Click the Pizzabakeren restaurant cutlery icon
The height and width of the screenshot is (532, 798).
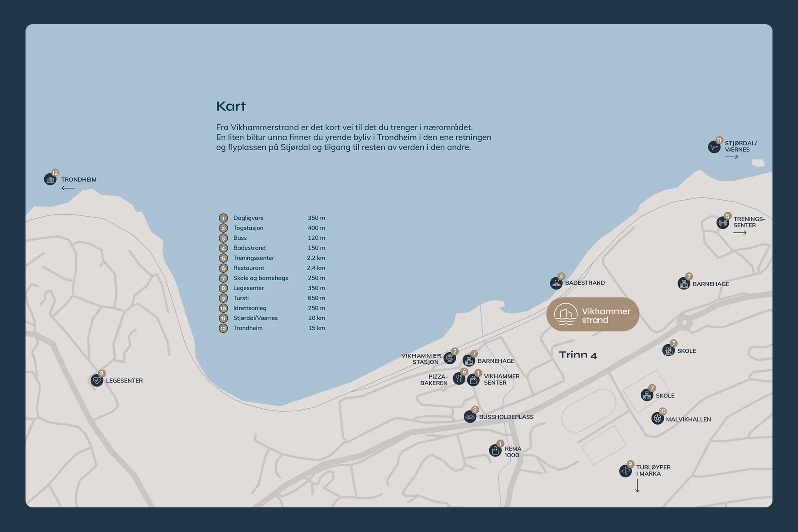459,378
